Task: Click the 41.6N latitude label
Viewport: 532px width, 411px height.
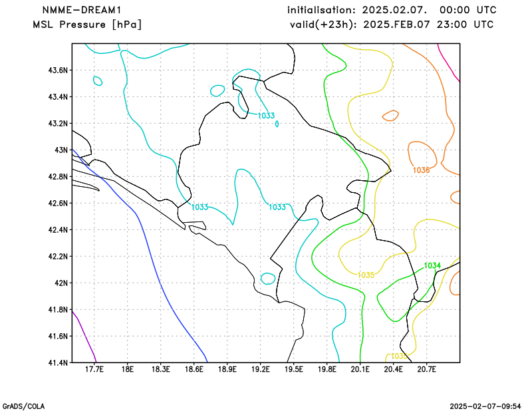Action: click(58, 337)
